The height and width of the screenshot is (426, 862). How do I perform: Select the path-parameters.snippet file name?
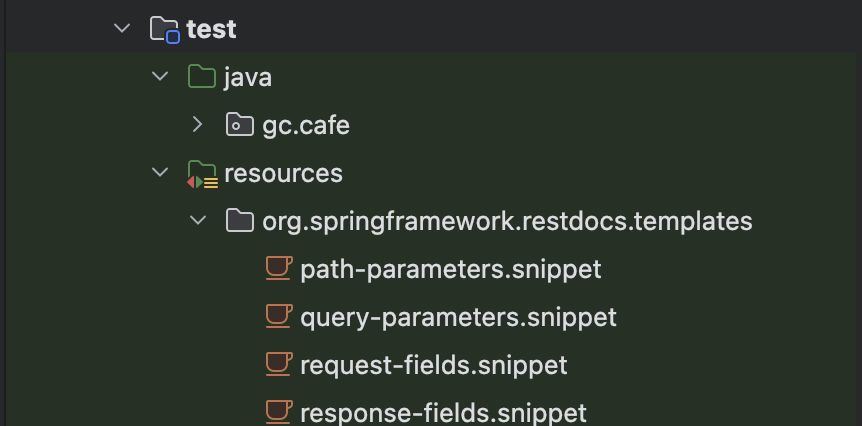450,269
